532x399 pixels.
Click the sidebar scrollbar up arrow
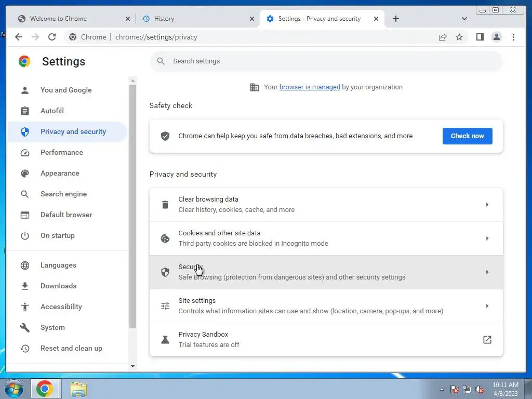click(132, 81)
